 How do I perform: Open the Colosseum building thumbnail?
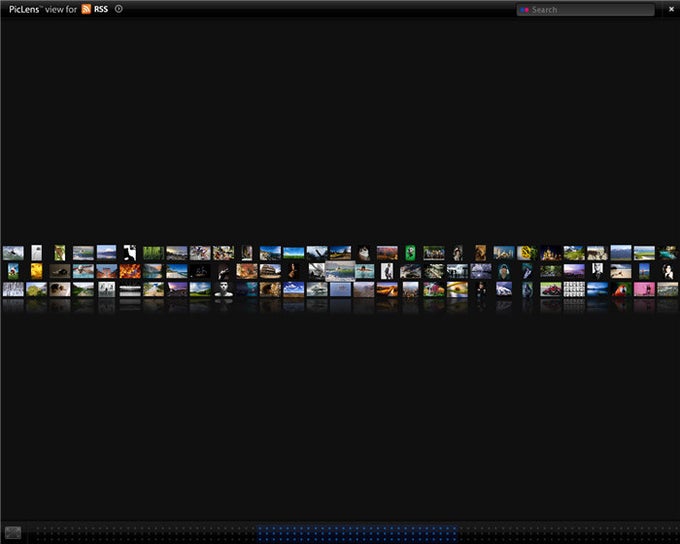click(270, 272)
